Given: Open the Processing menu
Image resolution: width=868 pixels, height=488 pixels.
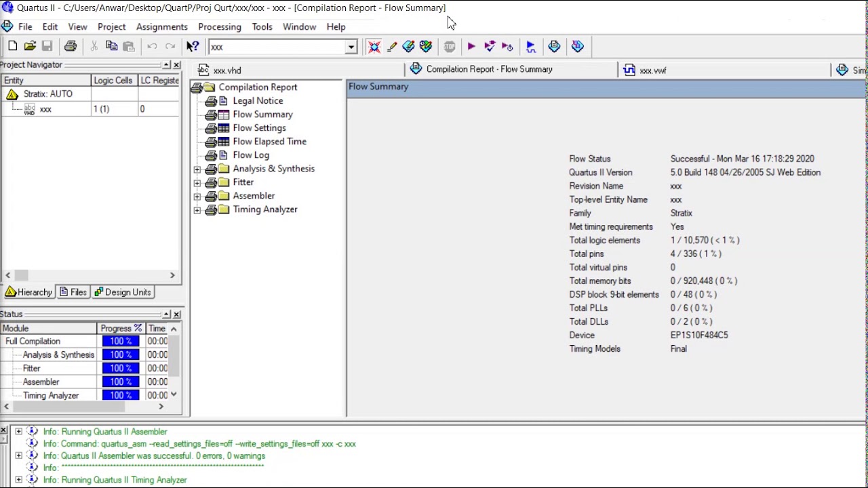Looking at the screenshot, I should tap(220, 26).
